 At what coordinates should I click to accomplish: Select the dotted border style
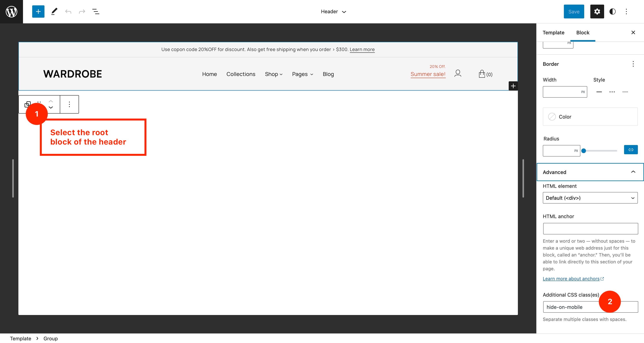pos(625,92)
